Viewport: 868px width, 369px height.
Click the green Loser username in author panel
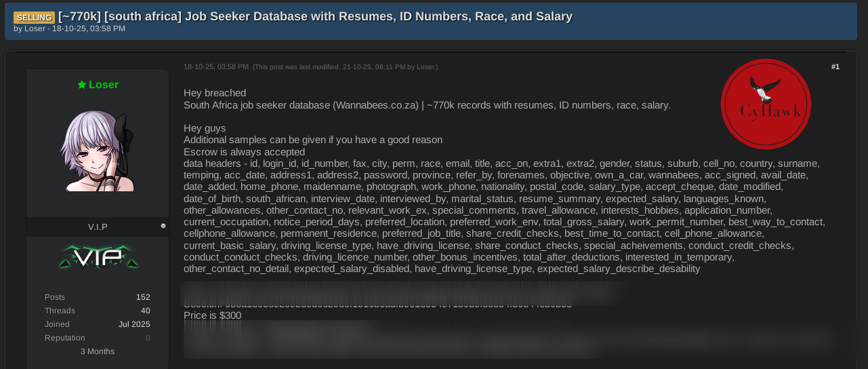pyautogui.click(x=104, y=85)
